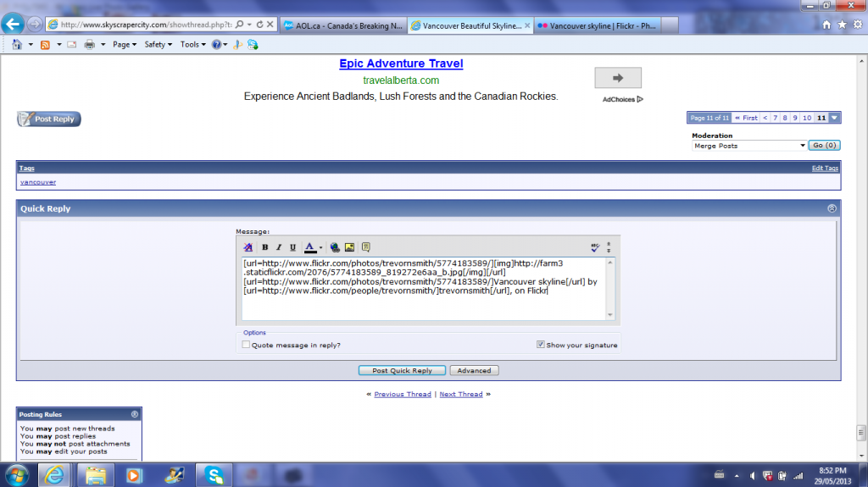The height and width of the screenshot is (487, 868).
Task: Open the Previous Thread link
Action: [402, 394]
